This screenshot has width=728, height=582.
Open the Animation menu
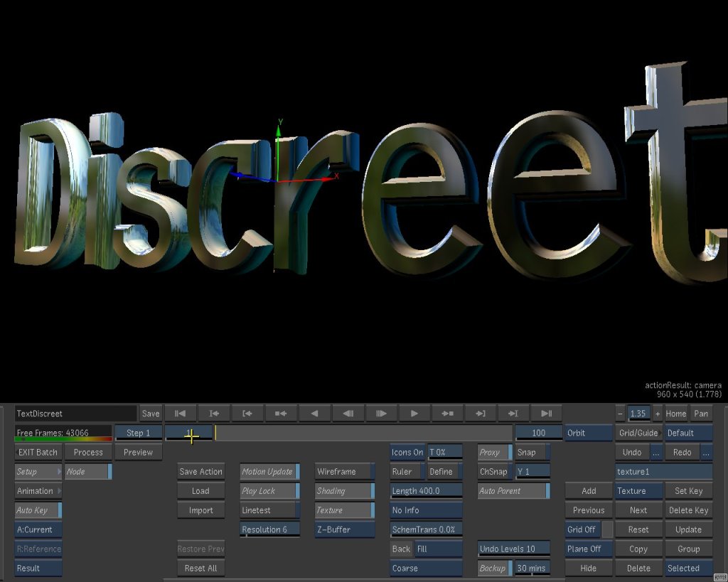point(38,491)
